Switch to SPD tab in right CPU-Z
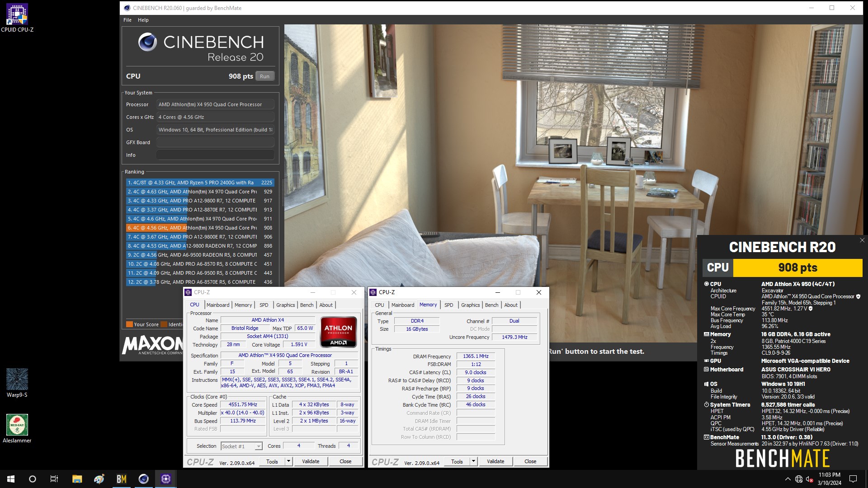This screenshot has height=488, width=868. [449, 305]
